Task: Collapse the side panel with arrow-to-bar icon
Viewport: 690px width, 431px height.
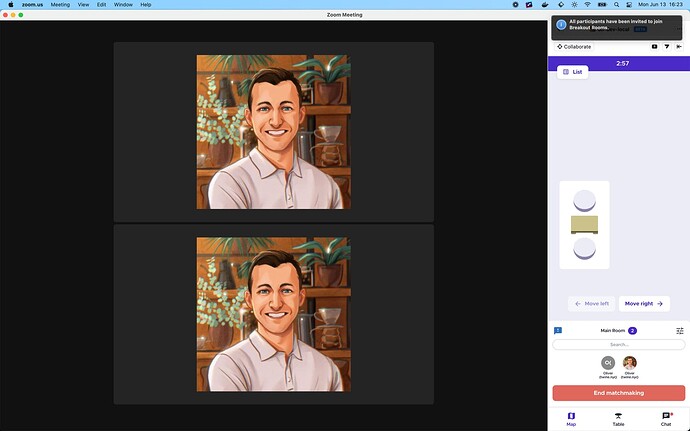Action: [x=679, y=47]
